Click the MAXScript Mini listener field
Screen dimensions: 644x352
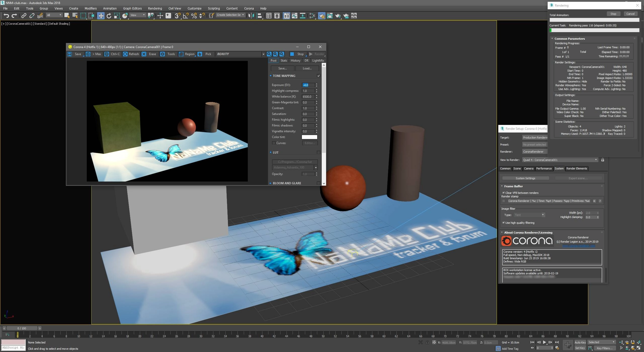[13, 348]
